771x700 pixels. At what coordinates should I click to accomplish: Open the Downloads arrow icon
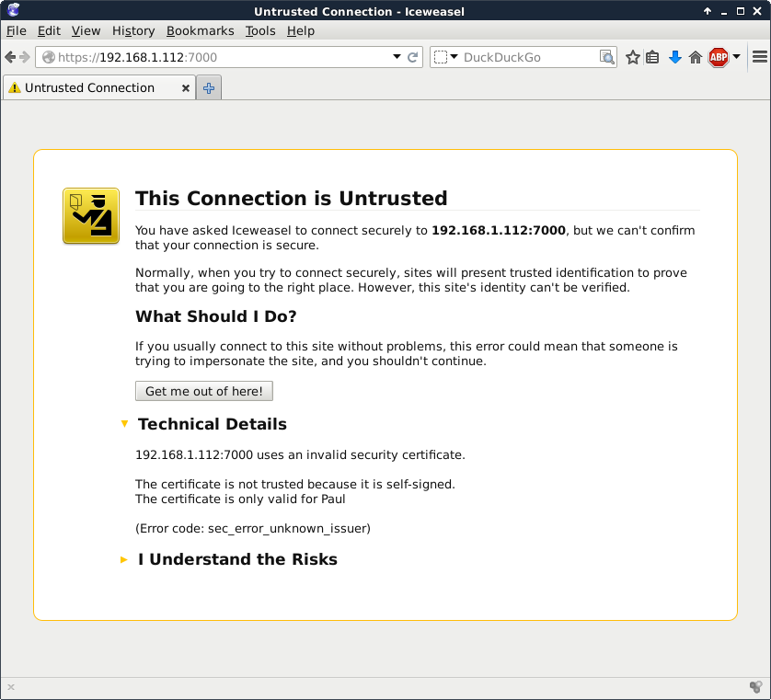pyautogui.click(x=674, y=58)
